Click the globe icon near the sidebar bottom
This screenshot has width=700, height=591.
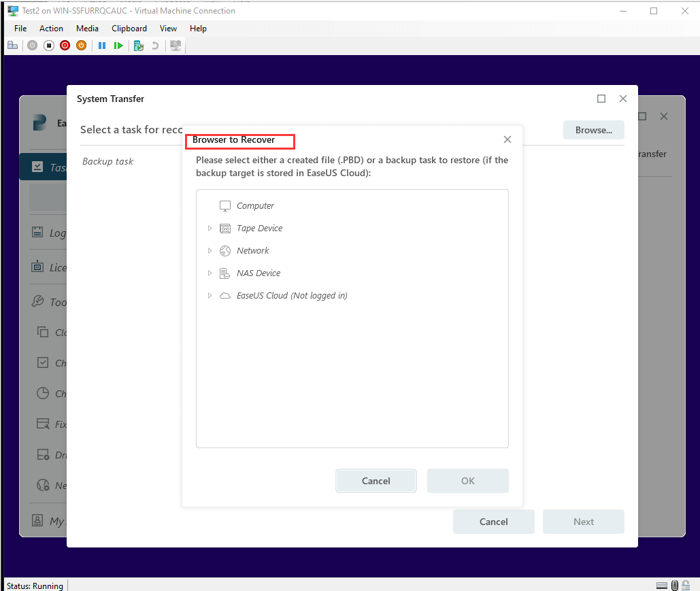tap(43, 485)
